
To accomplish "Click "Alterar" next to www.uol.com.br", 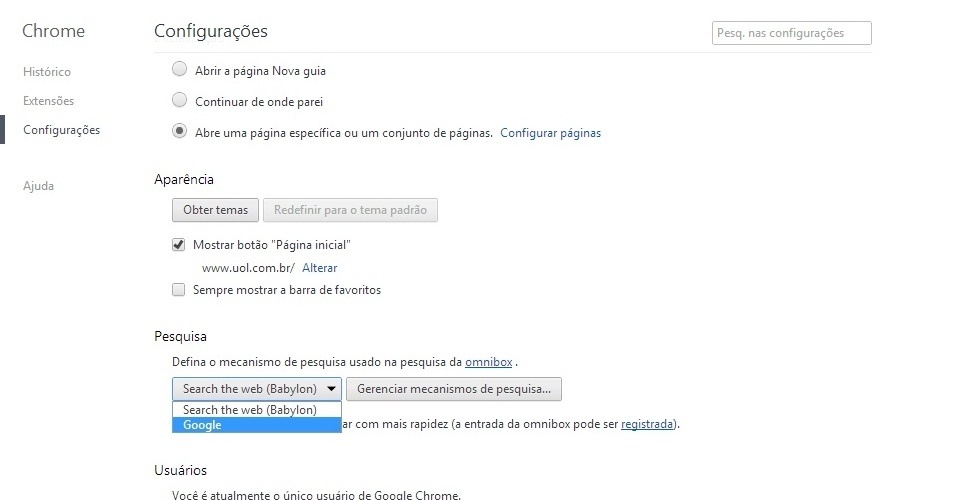I will [x=320, y=268].
